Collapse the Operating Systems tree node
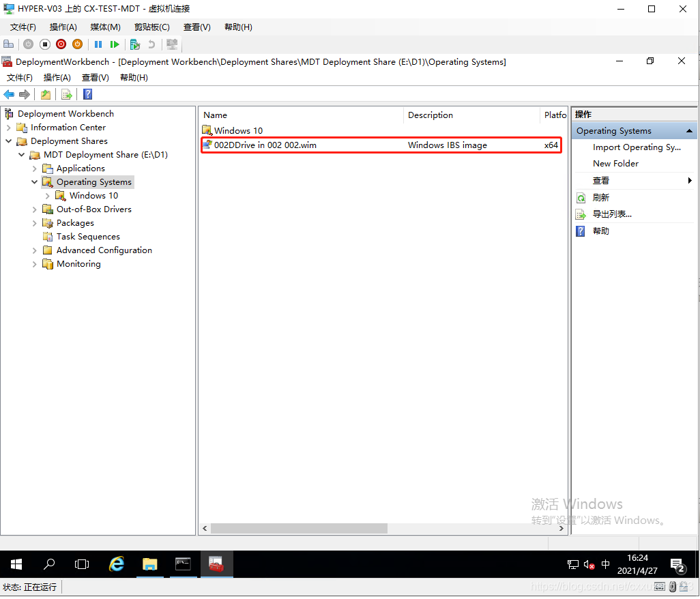Screen dimensions: 700x599 pos(34,182)
